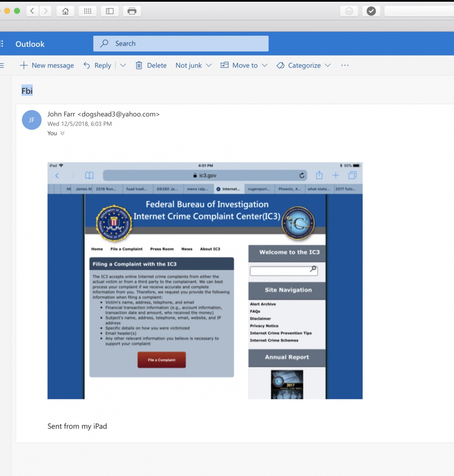Expand the Reply options chevron

tap(123, 65)
